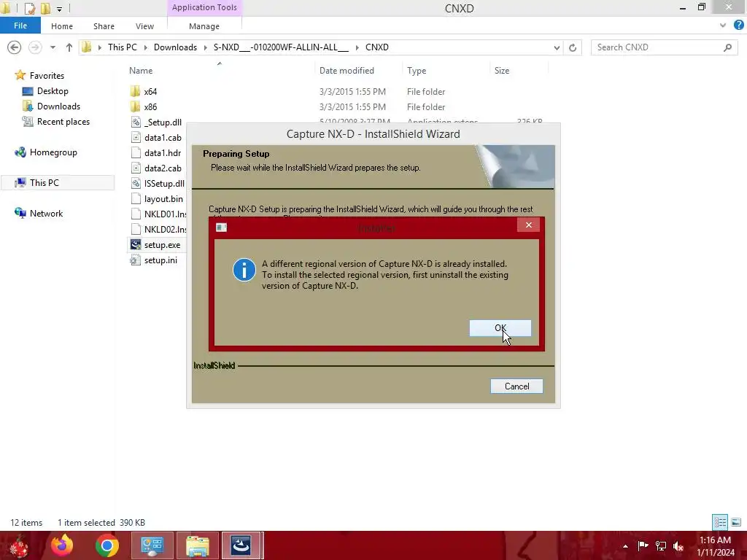Switch to Large icons view in status bar
Screen dimensions: 747x560
(x=736, y=522)
